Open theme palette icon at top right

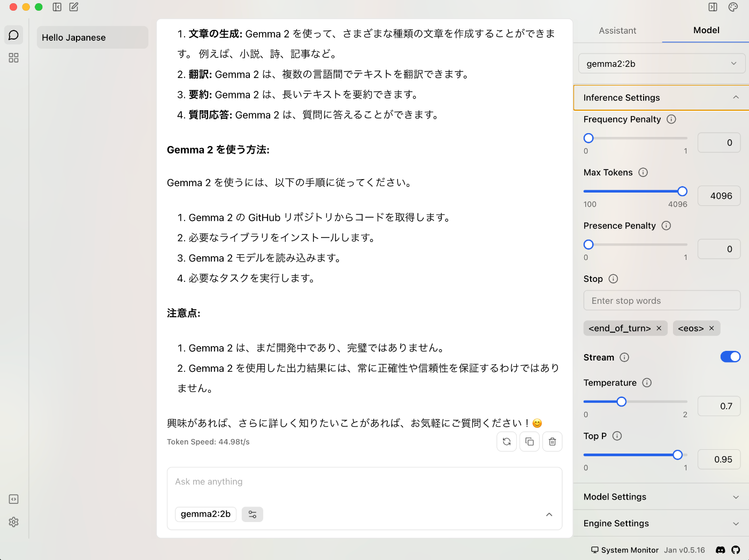click(x=733, y=7)
